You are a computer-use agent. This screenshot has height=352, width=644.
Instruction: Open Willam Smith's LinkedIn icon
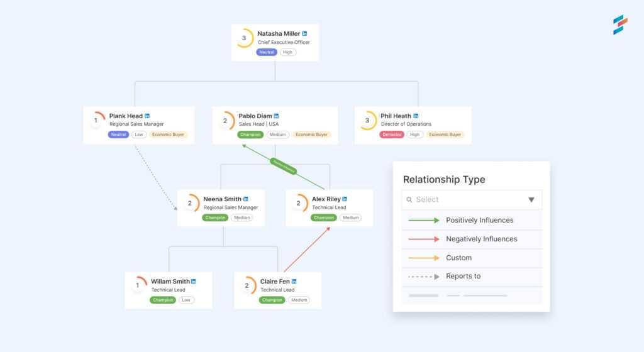tap(194, 282)
